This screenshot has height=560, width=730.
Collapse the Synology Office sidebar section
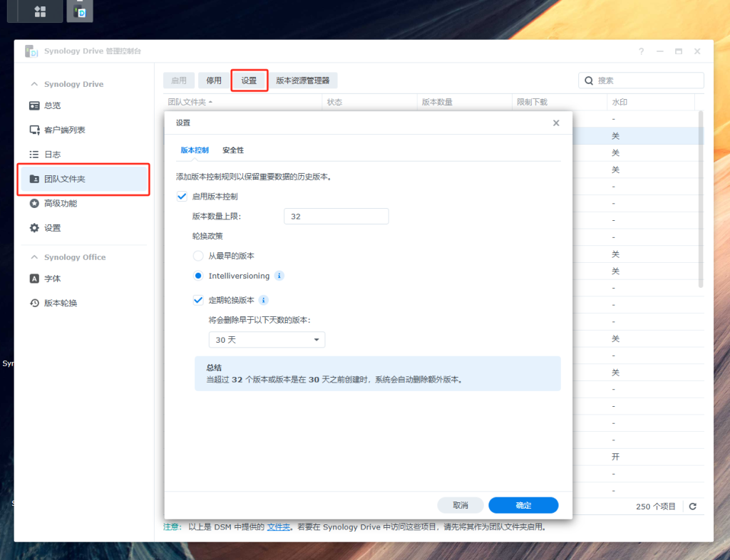tap(34, 257)
